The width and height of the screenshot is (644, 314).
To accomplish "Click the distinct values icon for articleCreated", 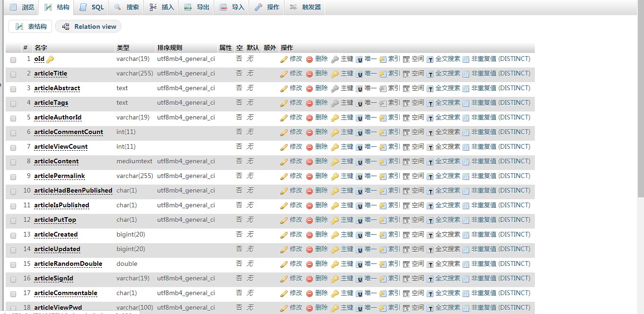I will pos(466,235).
